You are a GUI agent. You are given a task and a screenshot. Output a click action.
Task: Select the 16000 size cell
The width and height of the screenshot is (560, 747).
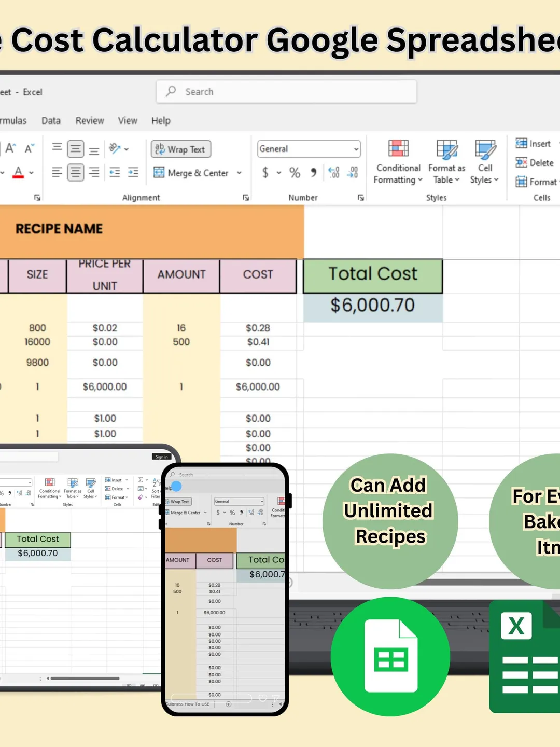[x=37, y=342]
